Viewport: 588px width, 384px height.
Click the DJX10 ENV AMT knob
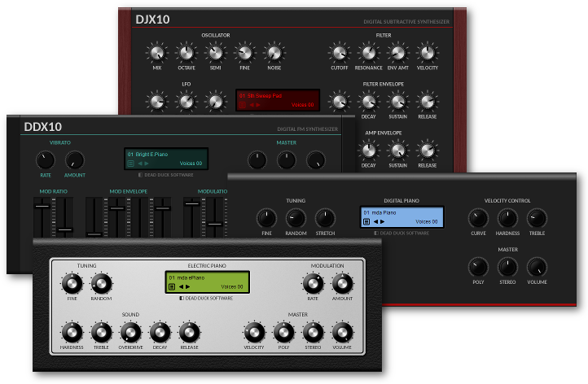[398, 53]
